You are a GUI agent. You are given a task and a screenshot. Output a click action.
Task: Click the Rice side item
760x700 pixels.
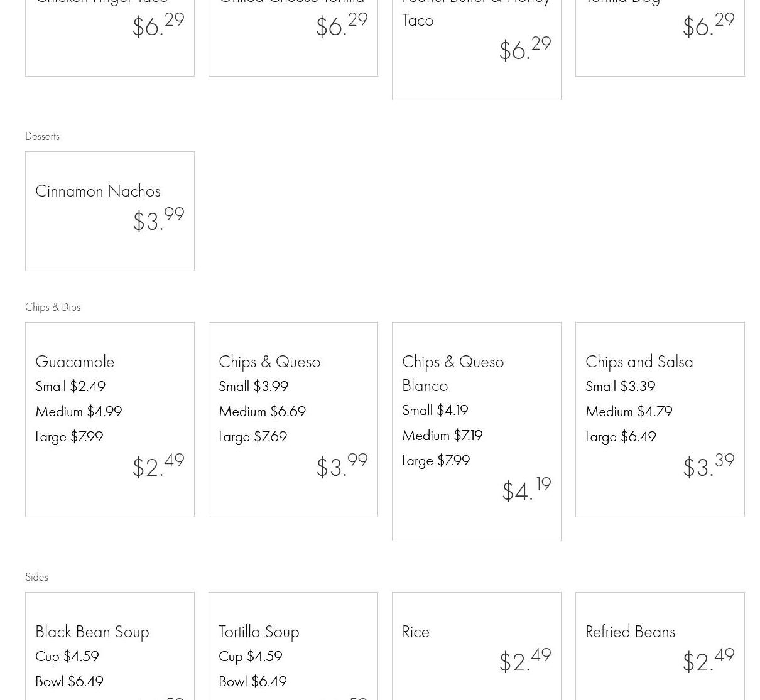[x=416, y=632]
